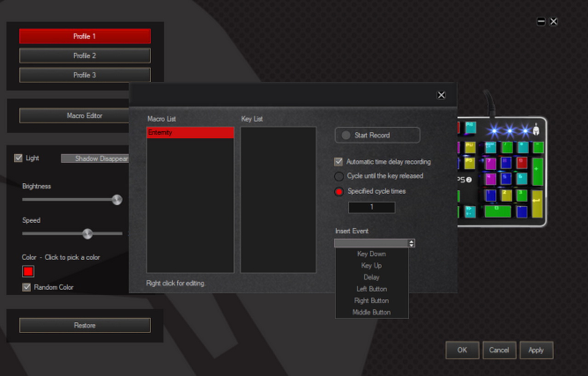The height and width of the screenshot is (376, 588).
Task: Click the red color swatch
Action: (28, 271)
